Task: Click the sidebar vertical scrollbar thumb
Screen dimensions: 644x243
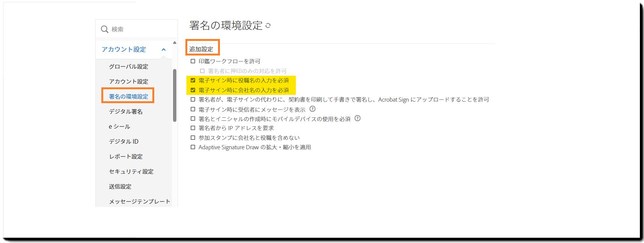Action: (x=175, y=95)
